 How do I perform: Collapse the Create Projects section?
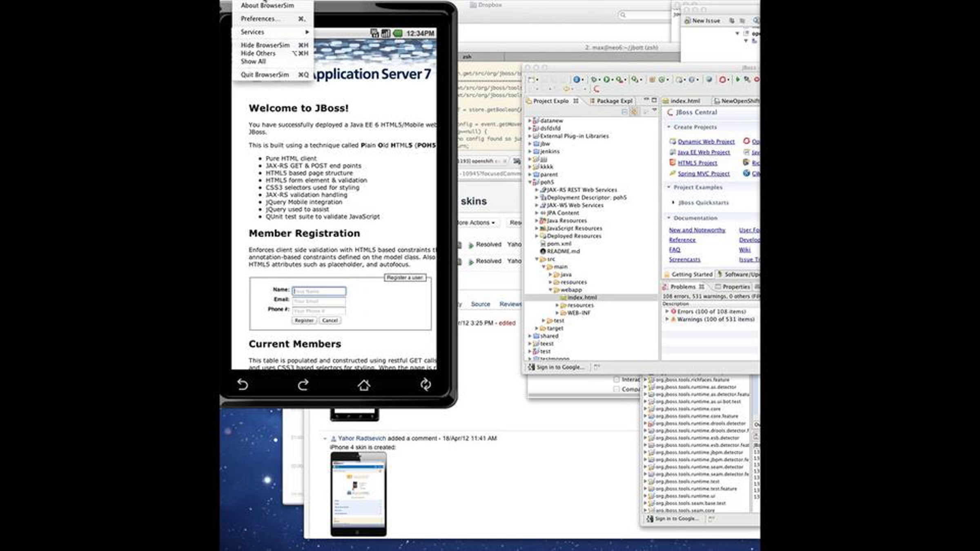[669, 127]
